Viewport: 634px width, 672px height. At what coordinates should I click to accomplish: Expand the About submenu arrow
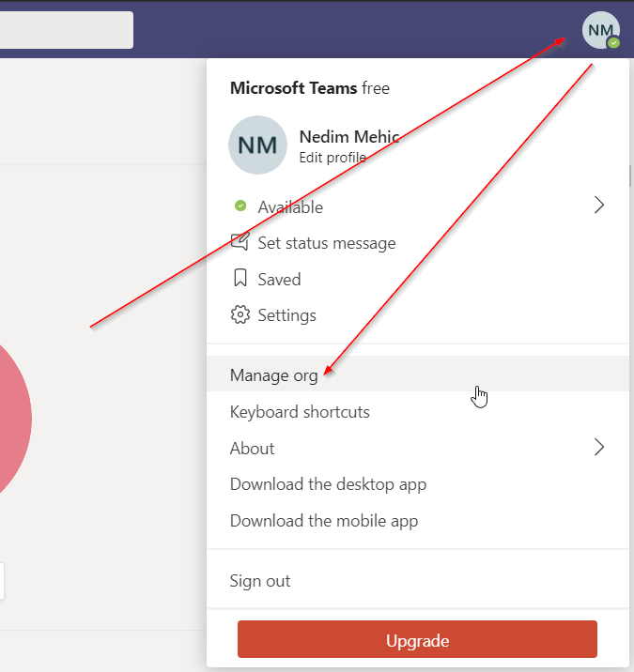[598, 448]
